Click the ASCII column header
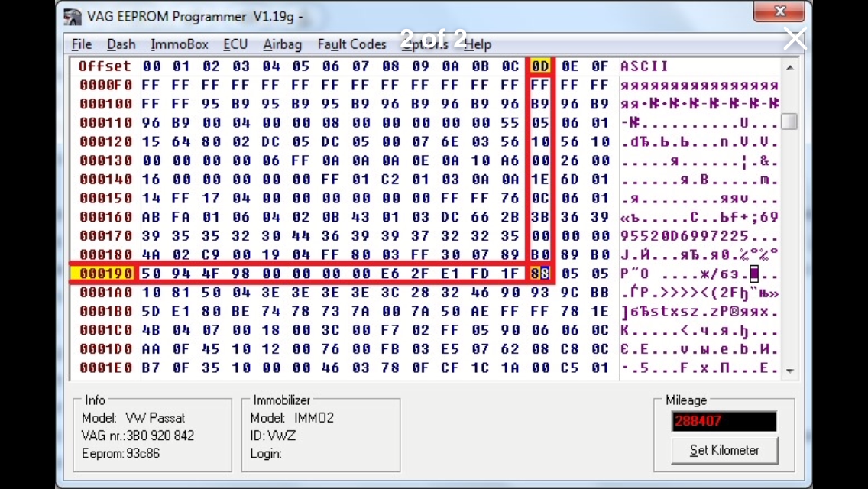 tap(644, 66)
